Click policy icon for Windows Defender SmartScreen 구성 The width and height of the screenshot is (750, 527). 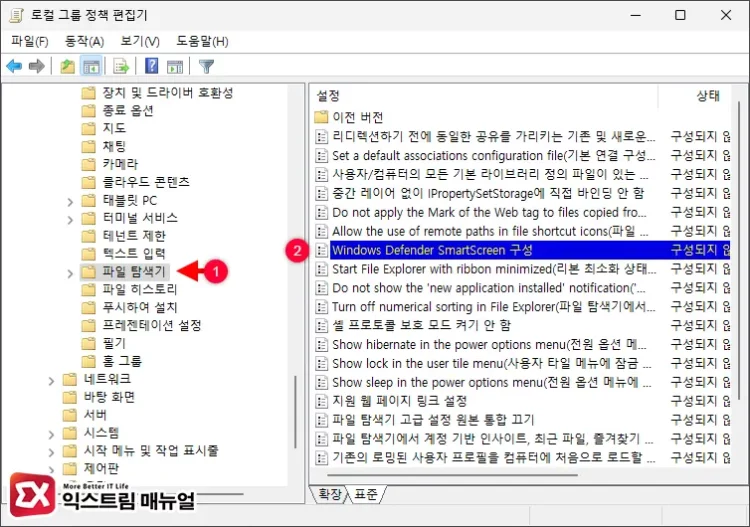(321, 250)
